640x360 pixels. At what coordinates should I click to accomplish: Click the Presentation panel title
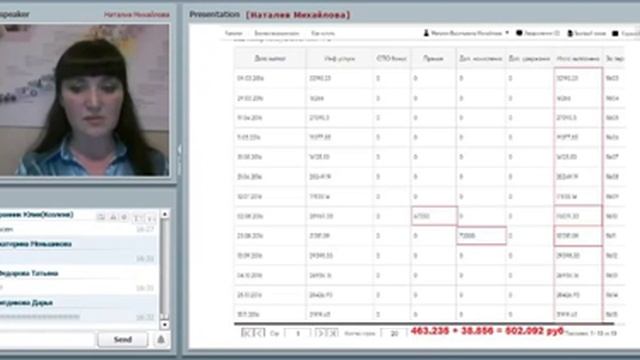tap(215, 14)
